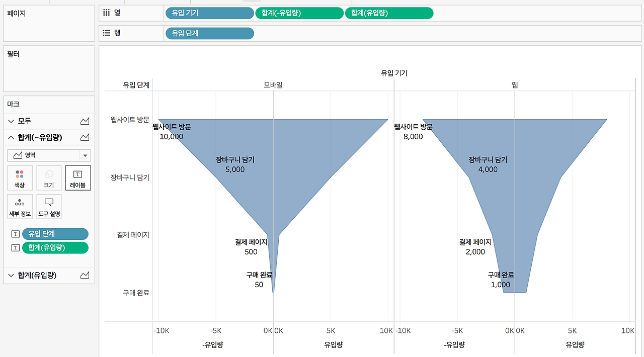Click the 유입 기기 column header title
Viewport: 644px width, 357px height.
pyautogui.click(x=394, y=73)
